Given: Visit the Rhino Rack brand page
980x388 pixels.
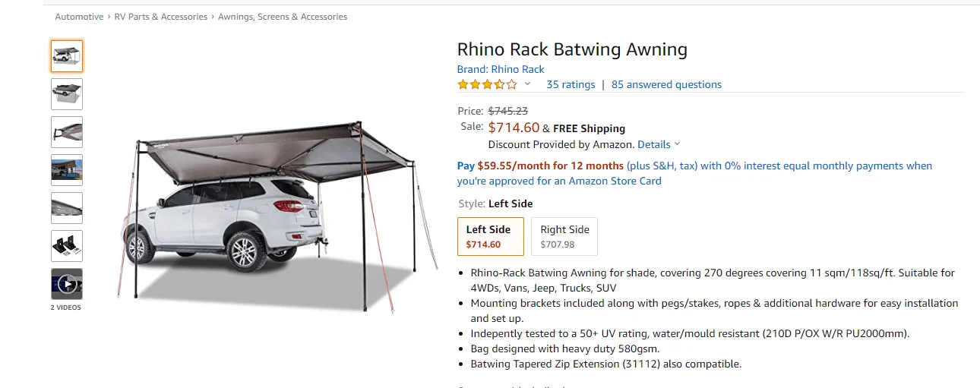Looking at the screenshot, I should pyautogui.click(x=501, y=69).
